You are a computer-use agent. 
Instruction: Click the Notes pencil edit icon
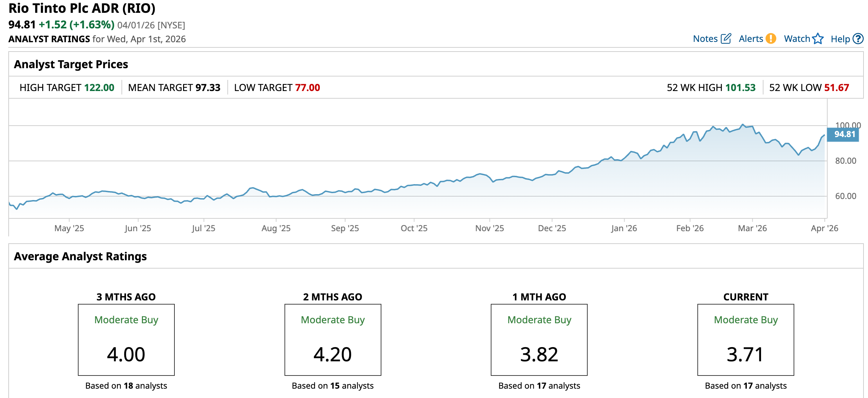click(x=726, y=38)
